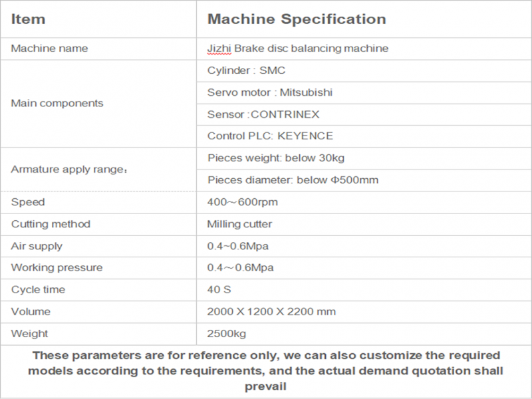Select the Cylinder : SMC row
This screenshot has height=399, width=532.
point(247,70)
